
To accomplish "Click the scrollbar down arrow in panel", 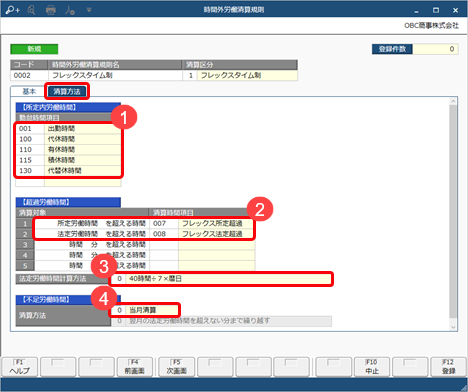I will click(453, 327).
